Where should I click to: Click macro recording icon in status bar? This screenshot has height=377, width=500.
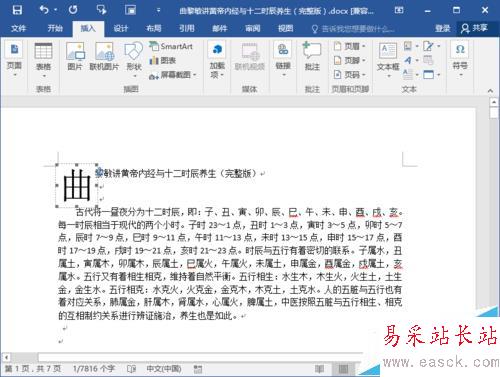[x=198, y=369]
